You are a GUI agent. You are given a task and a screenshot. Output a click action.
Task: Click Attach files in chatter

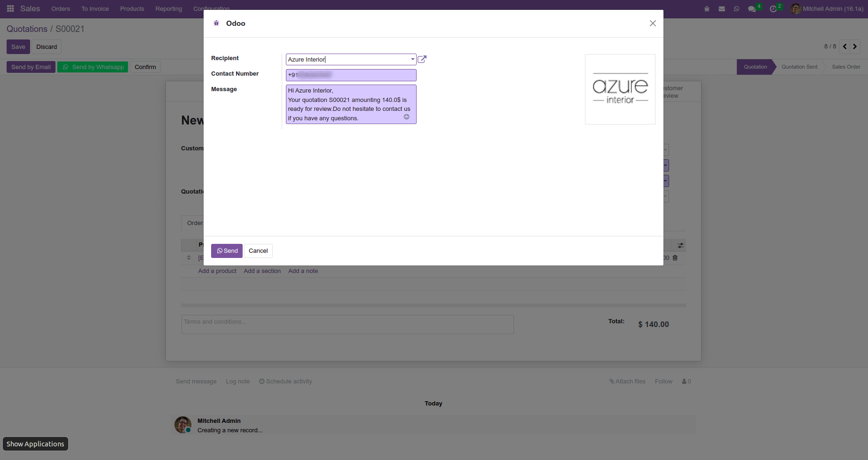627,382
